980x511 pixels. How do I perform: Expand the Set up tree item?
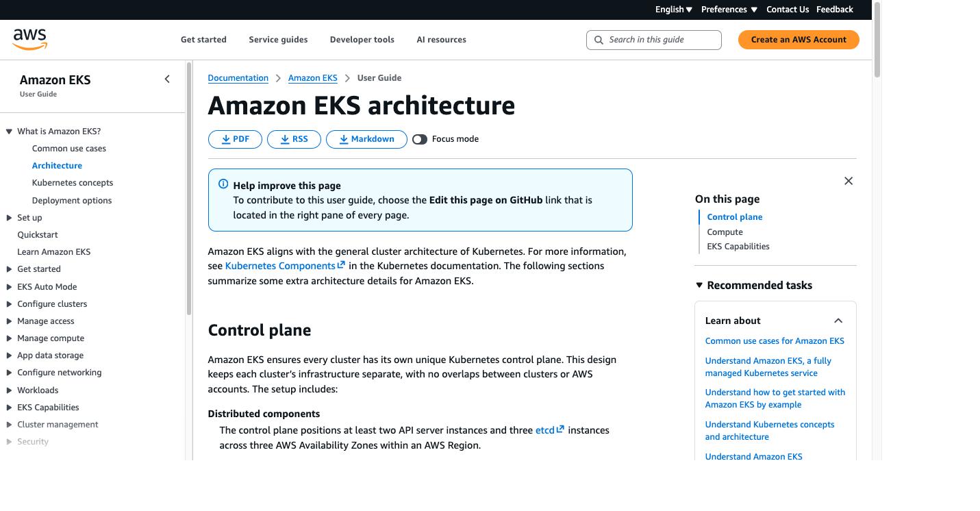[x=9, y=218]
